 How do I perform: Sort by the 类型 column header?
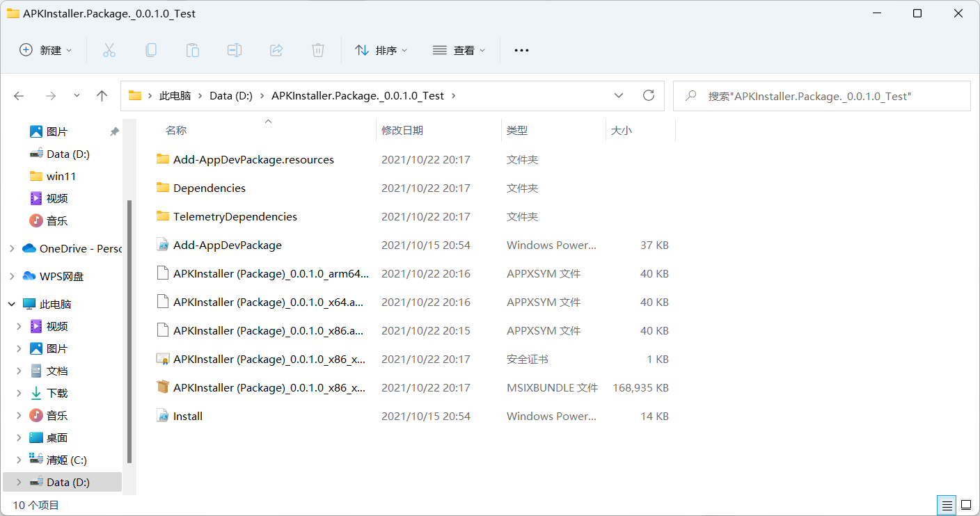[517, 130]
